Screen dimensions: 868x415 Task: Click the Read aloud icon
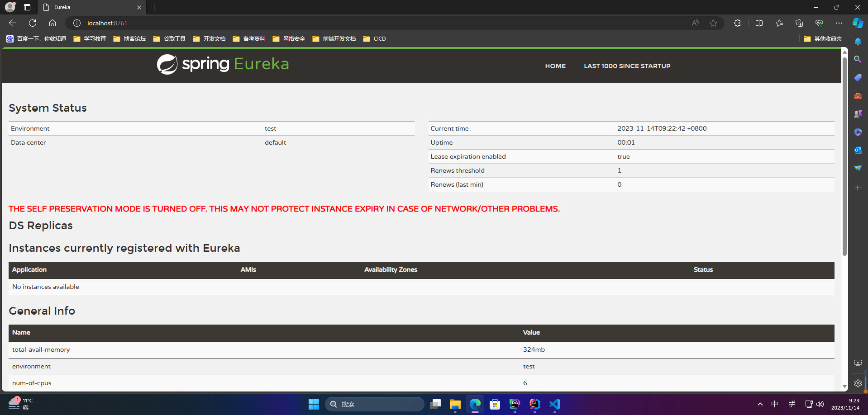695,23
